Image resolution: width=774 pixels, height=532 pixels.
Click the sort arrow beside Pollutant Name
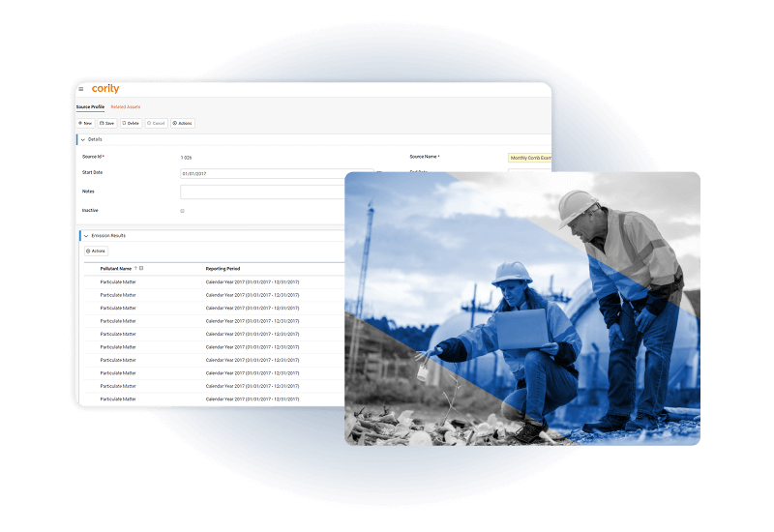pyautogui.click(x=135, y=268)
